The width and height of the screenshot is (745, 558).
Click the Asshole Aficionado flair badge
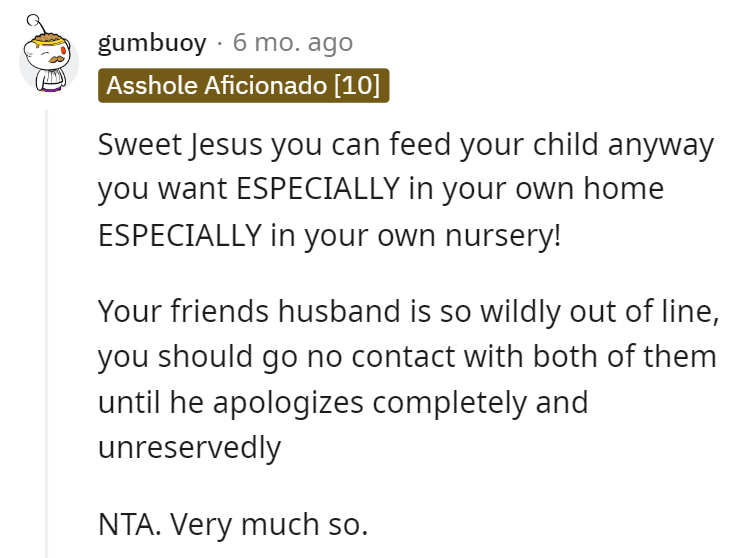tap(243, 86)
